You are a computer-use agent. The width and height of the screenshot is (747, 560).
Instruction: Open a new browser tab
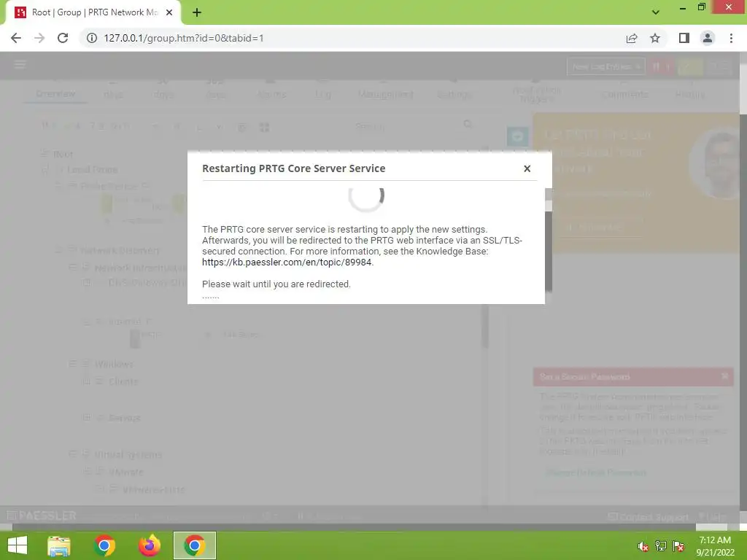pyautogui.click(x=197, y=12)
